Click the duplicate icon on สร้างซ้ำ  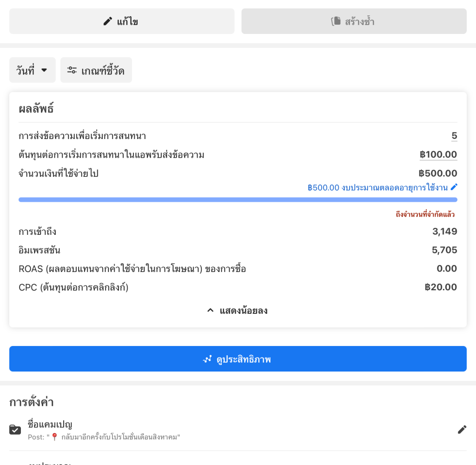(336, 21)
